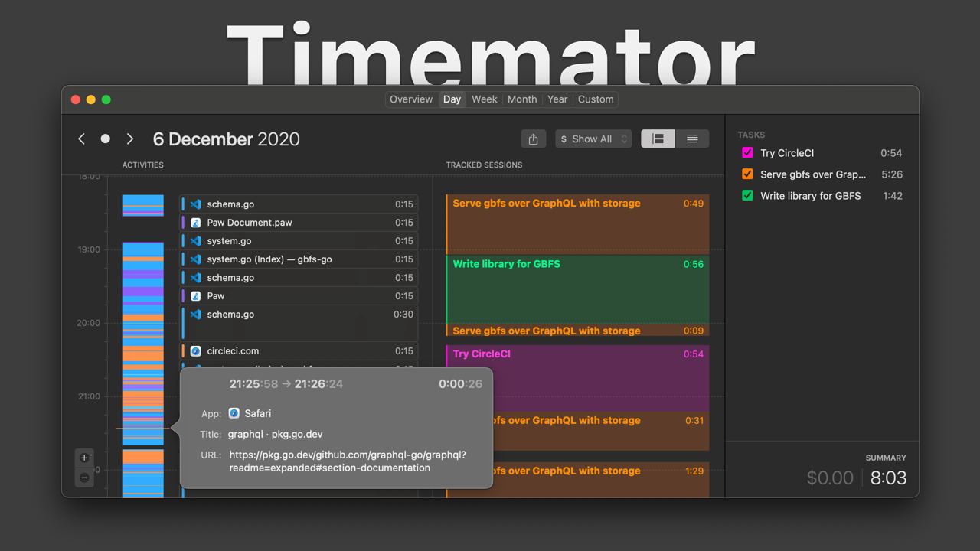Toggle the magenta checkbox for Try CircleCI
Viewport: 980px width, 551px height.
click(x=746, y=152)
